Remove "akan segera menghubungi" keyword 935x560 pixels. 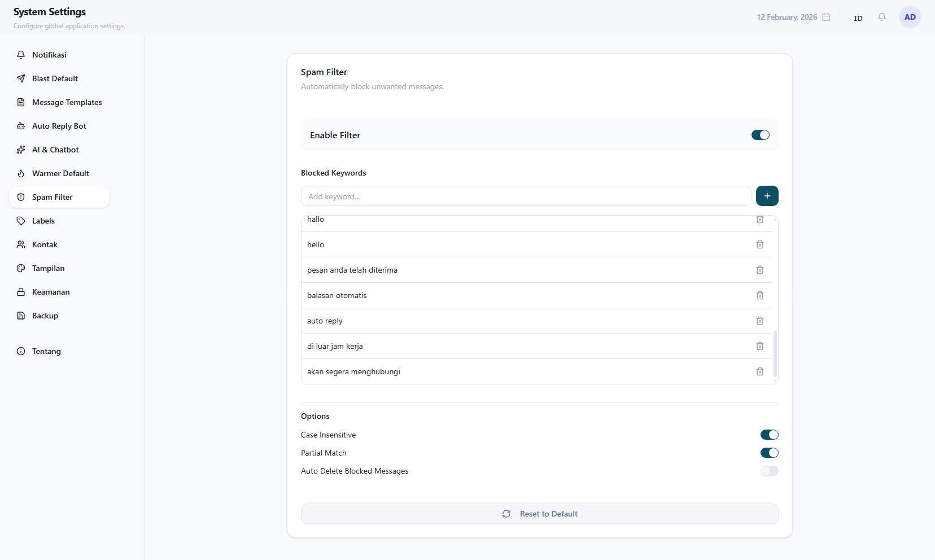point(760,371)
